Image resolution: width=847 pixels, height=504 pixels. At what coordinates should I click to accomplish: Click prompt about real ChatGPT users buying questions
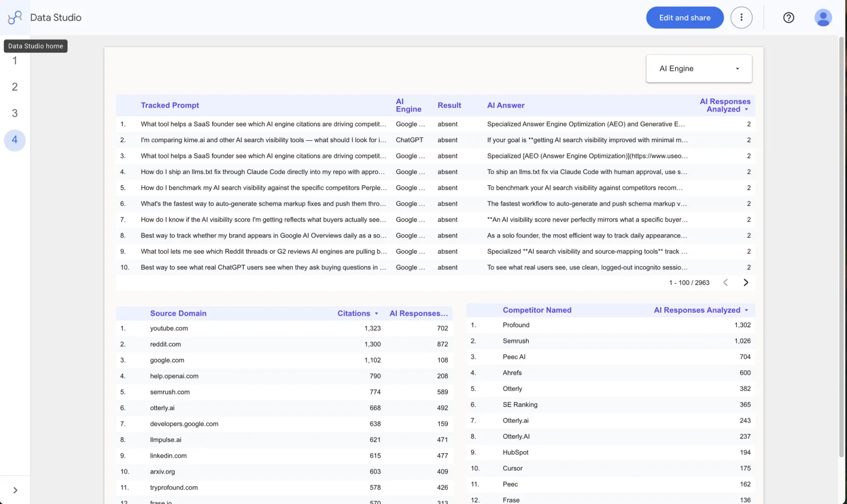(263, 267)
